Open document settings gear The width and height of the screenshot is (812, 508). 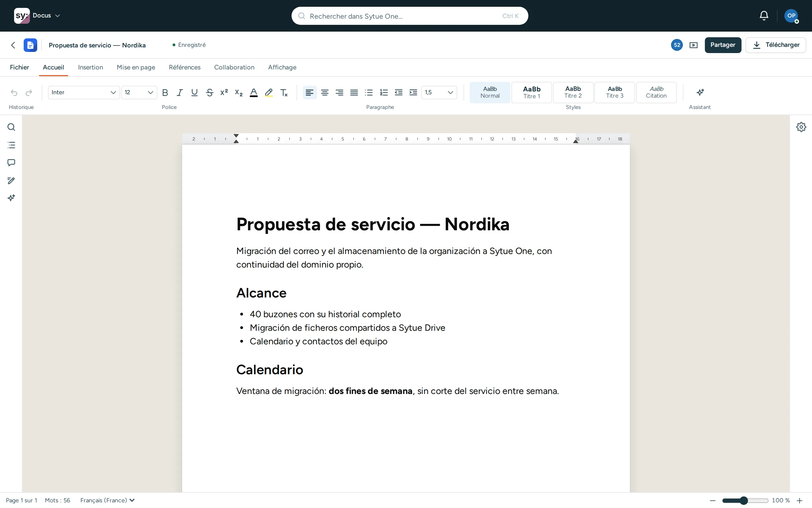click(x=801, y=127)
